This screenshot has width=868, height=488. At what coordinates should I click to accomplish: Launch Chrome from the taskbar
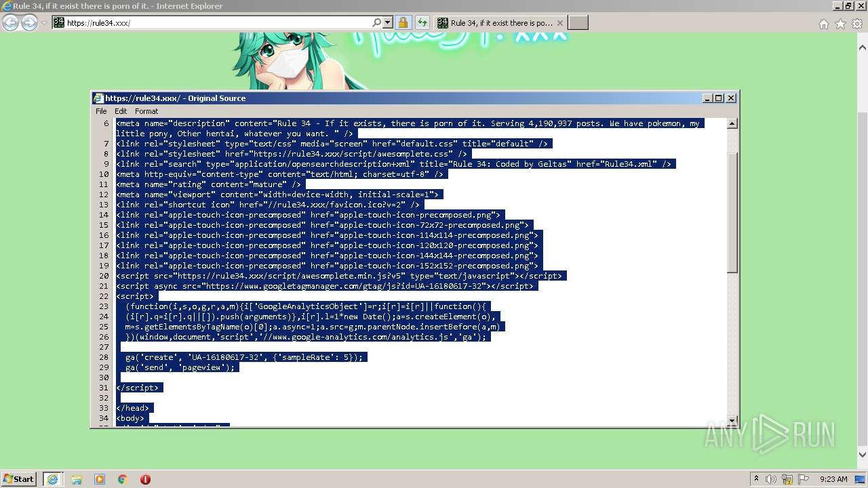coord(123,479)
